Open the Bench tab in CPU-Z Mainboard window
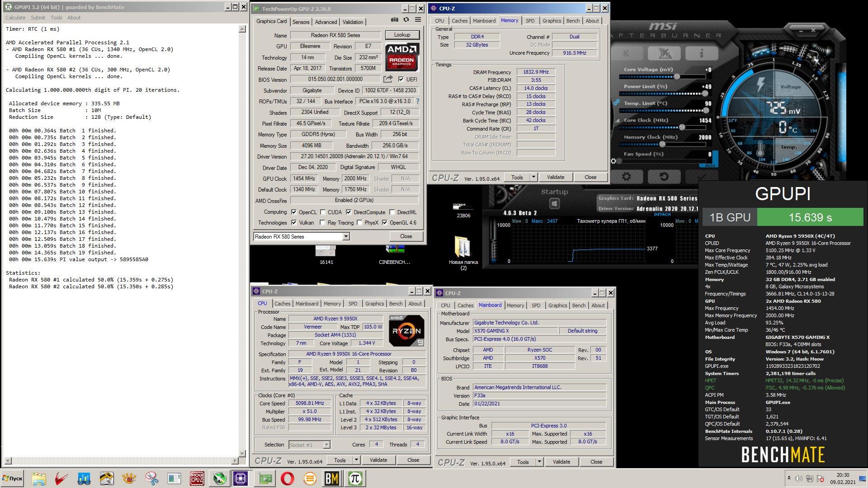Screen dimensions: 868x488 coord(579,305)
